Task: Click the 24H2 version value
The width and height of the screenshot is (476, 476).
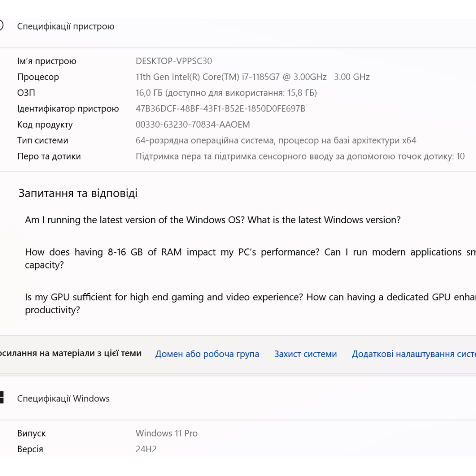Action: coord(146,449)
